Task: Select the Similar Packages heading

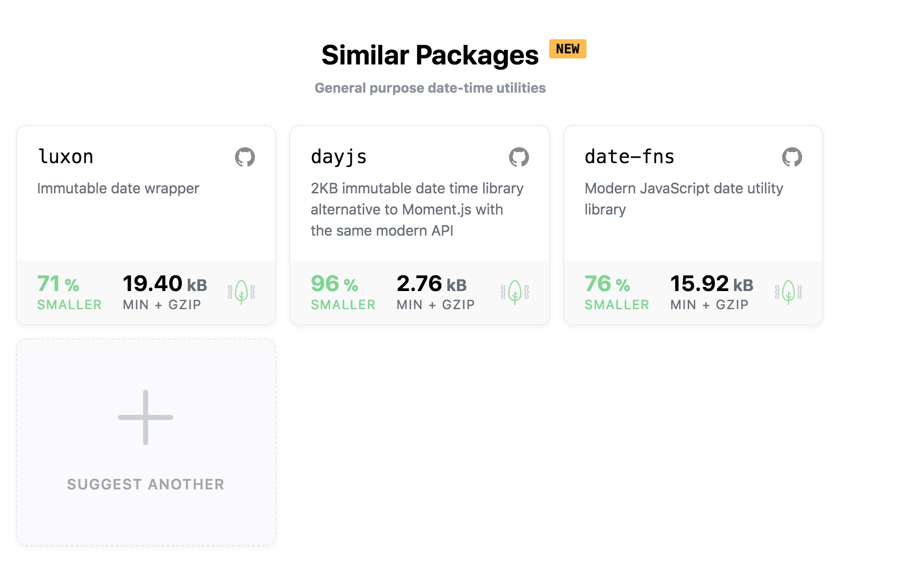Action: coord(430,55)
